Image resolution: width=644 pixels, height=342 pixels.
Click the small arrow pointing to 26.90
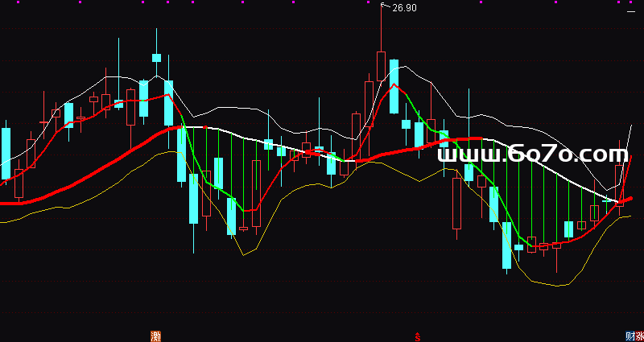(x=385, y=6)
